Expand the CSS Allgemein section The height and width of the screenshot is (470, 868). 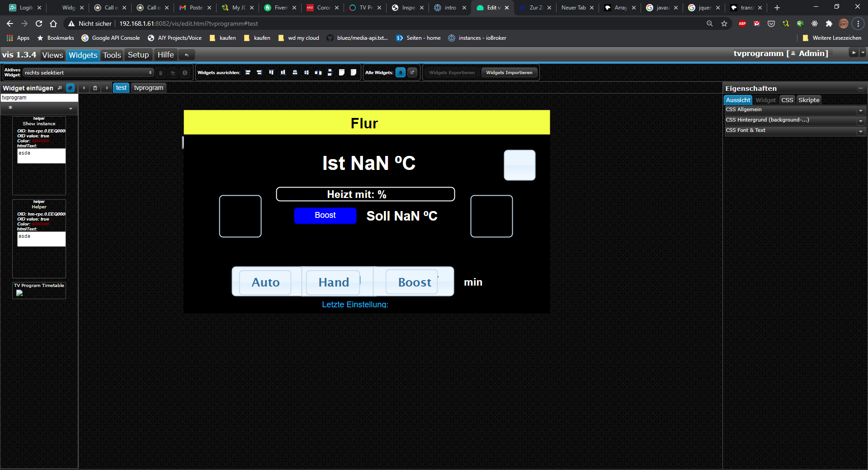pyautogui.click(x=795, y=110)
